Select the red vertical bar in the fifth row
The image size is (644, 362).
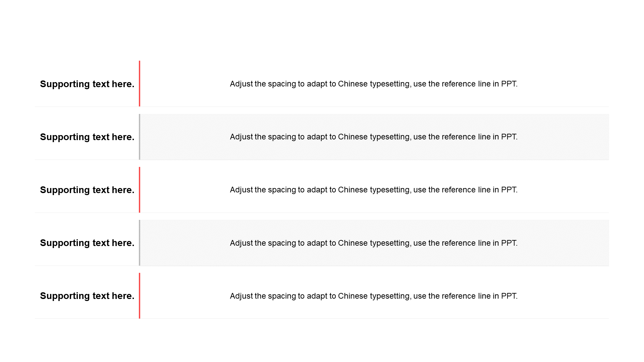(x=140, y=296)
